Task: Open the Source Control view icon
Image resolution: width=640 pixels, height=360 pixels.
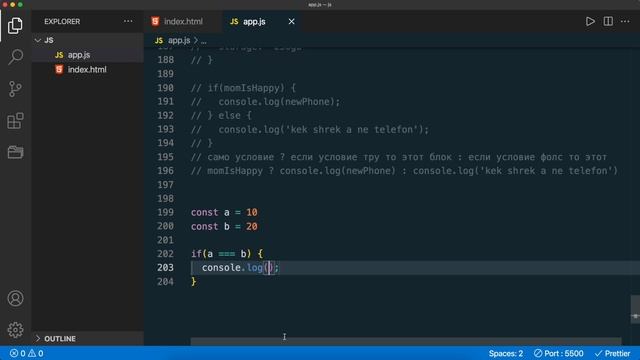Action: 15,89
